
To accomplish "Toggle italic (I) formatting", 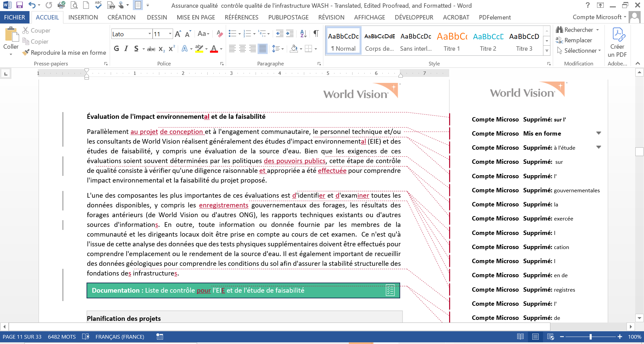I will [x=126, y=49].
